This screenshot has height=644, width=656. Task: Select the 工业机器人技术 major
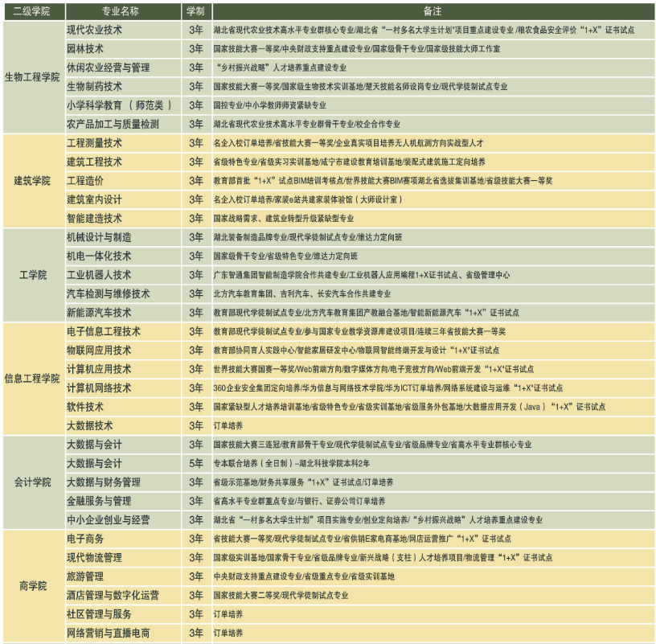pyautogui.click(x=99, y=274)
